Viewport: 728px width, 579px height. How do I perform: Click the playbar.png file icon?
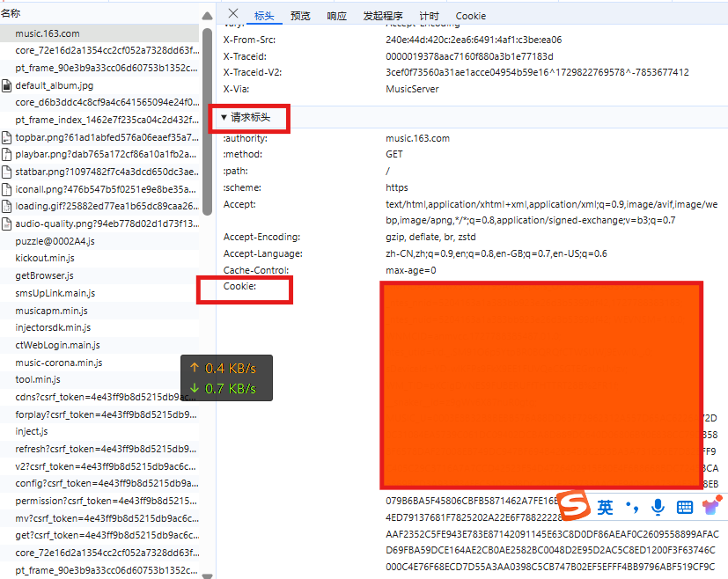point(7,155)
